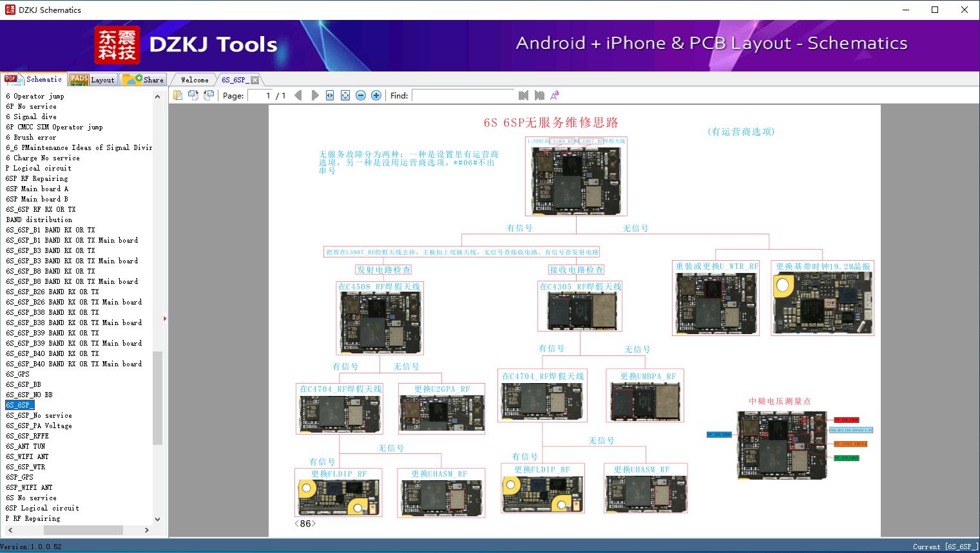
Task: Click the DZKJ red logo in banner
Action: [117, 45]
